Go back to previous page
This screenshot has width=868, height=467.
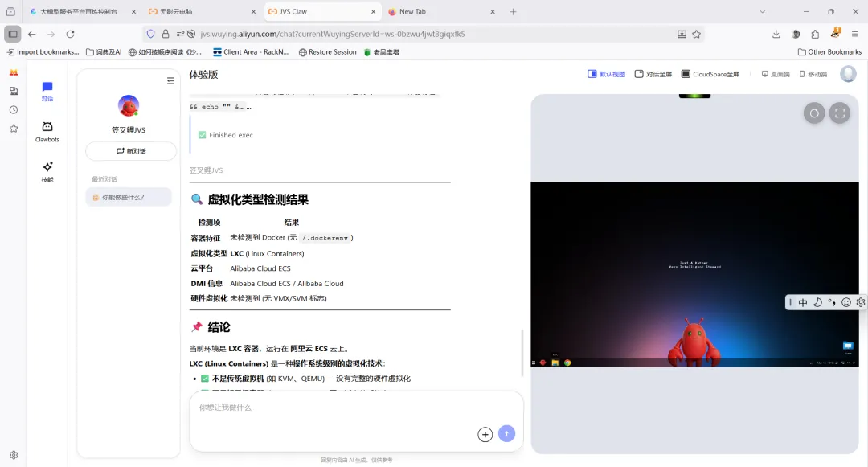click(x=32, y=34)
